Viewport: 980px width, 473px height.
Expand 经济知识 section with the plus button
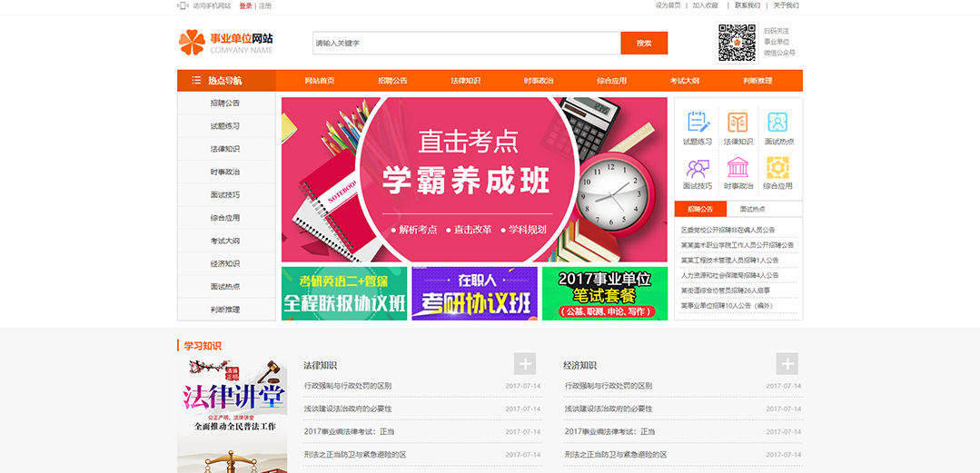pyautogui.click(x=787, y=364)
